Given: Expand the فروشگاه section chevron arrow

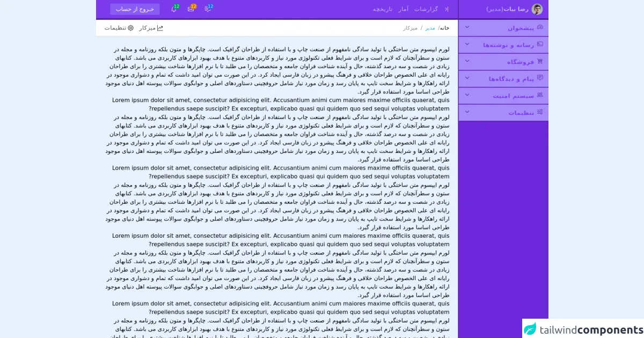Looking at the screenshot, I should [467, 61].
